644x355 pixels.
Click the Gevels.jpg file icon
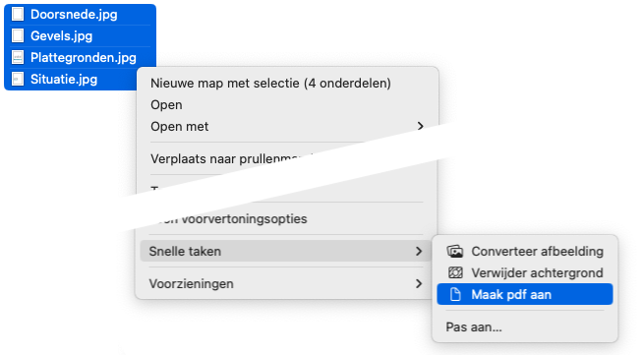click(x=18, y=35)
